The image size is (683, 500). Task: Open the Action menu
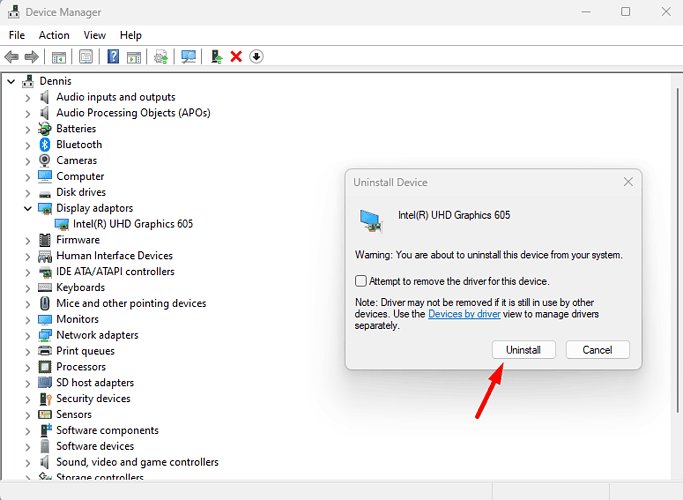click(x=54, y=35)
